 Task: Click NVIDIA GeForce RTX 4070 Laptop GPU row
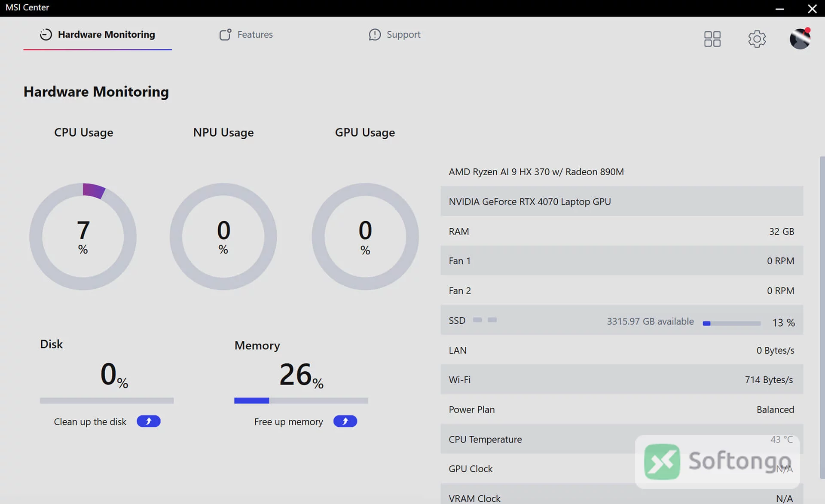point(622,201)
